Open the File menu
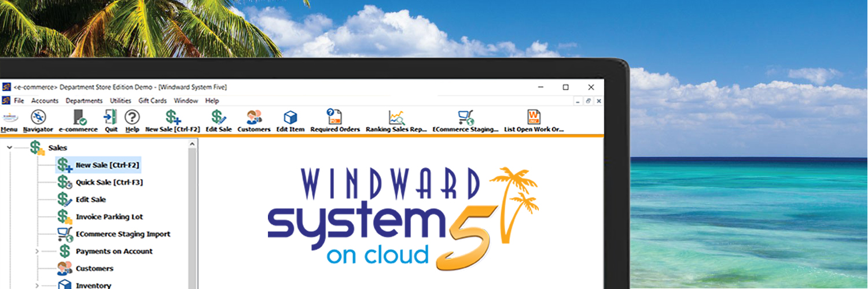868x289 pixels. tap(19, 101)
